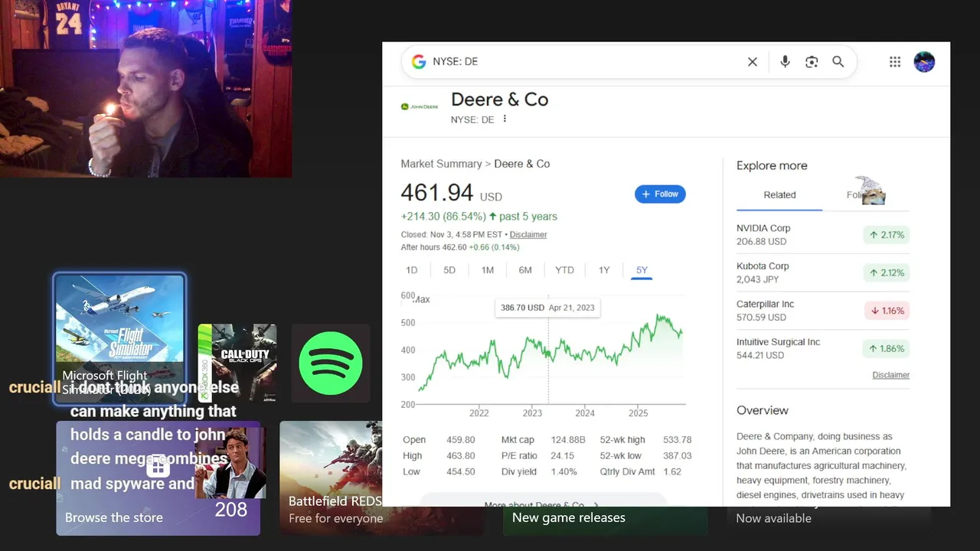Switch to the Related tab in Explore more
Viewport: 980px width, 551px height.
779,195
